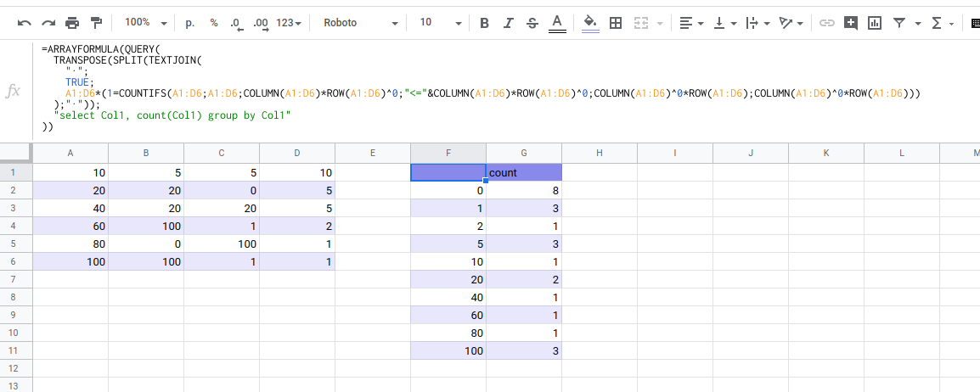Screen dimensions: 980x392
Task: Toggle italic formatting
Action: point(508,23)
